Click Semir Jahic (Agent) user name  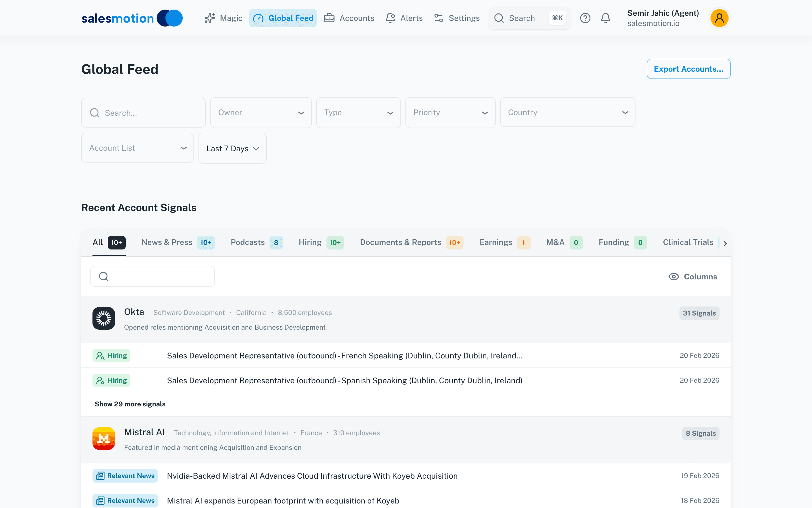[663, 13]
